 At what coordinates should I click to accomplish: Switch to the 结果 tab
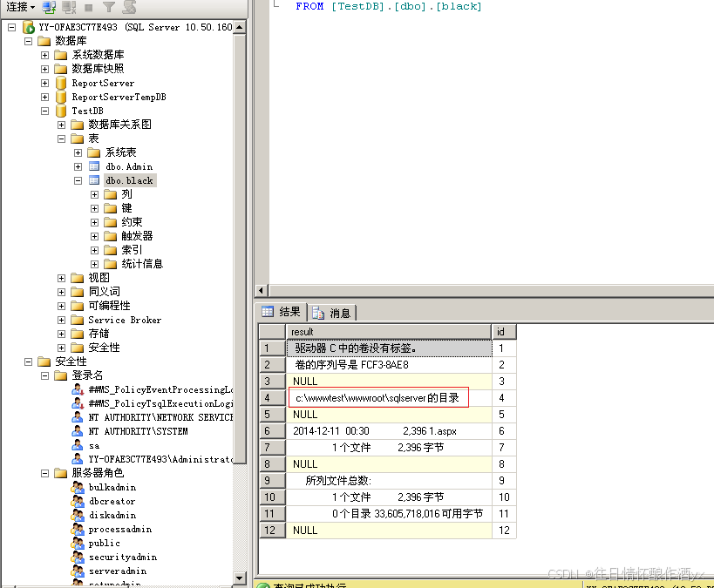[288, 312]
